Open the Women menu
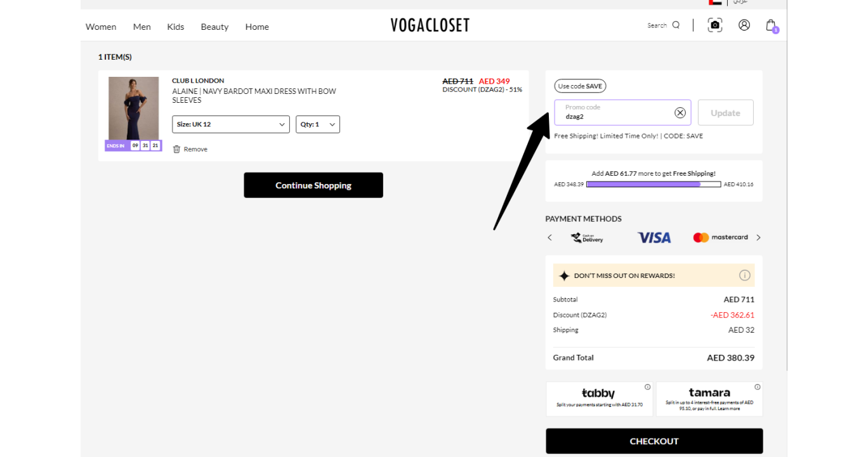Image resolution: width=868 pixels, height=457 pixels. tap(101, 27)
